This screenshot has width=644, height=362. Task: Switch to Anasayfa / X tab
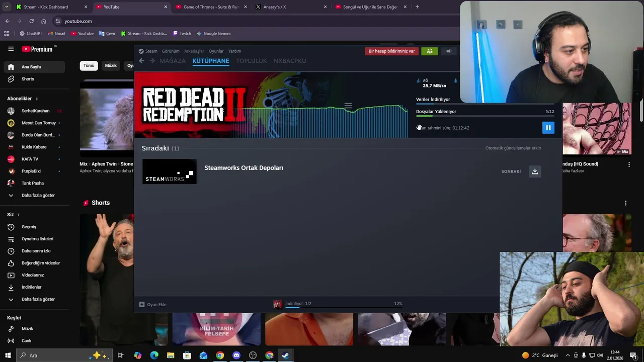[x=290, y=7]
